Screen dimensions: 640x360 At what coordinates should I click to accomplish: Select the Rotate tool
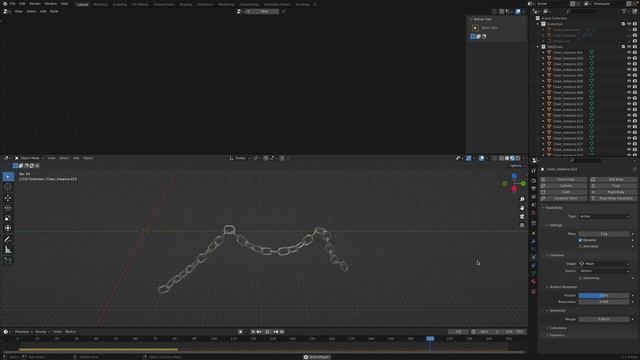[8, 208]
